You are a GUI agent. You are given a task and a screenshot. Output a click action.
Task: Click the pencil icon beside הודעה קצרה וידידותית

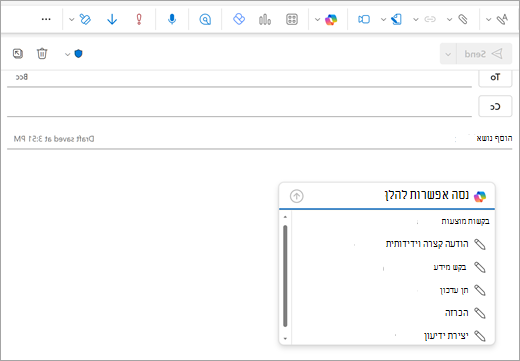click(x=480, y=244)
